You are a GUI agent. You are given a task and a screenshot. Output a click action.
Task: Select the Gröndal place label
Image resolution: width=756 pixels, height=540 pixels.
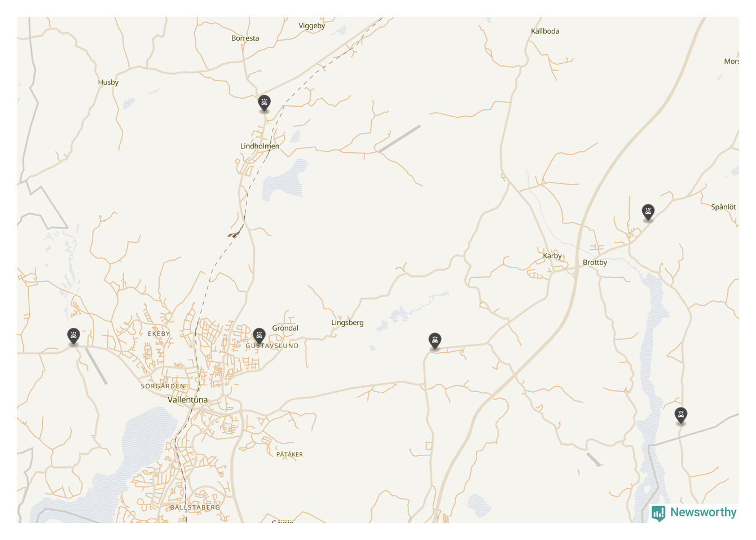285,328
